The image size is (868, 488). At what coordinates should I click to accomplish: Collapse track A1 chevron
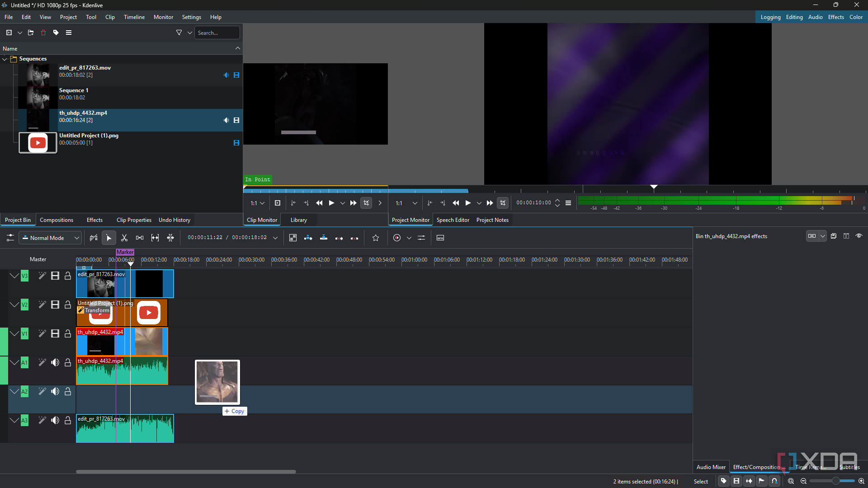tap(14, 362)
